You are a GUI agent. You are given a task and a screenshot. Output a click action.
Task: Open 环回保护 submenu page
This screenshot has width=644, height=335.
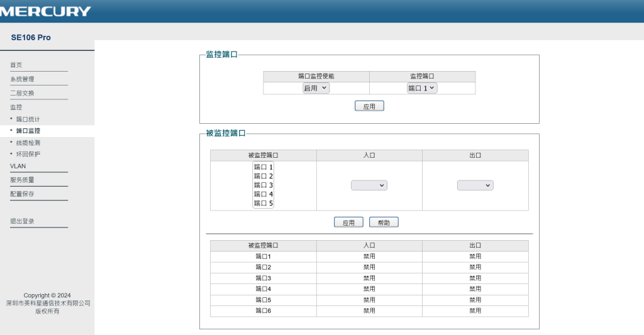pyautogui.click(x=28, y=154)
